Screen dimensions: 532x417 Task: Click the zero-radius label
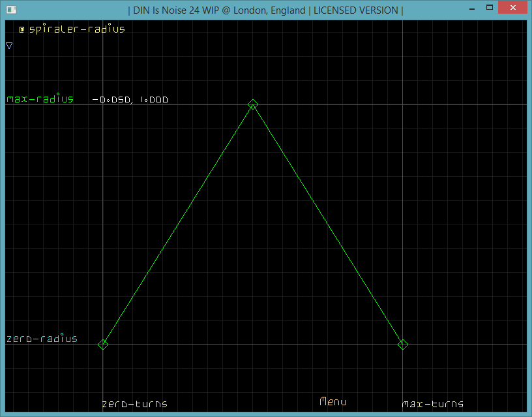(42, 339)
